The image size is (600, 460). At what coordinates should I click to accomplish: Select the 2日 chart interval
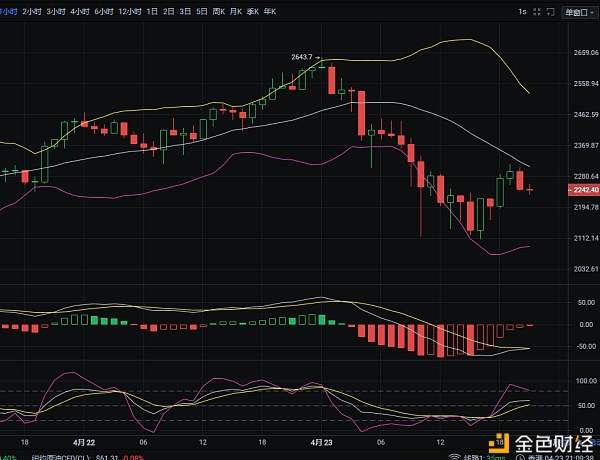click(x=169, y=12)
